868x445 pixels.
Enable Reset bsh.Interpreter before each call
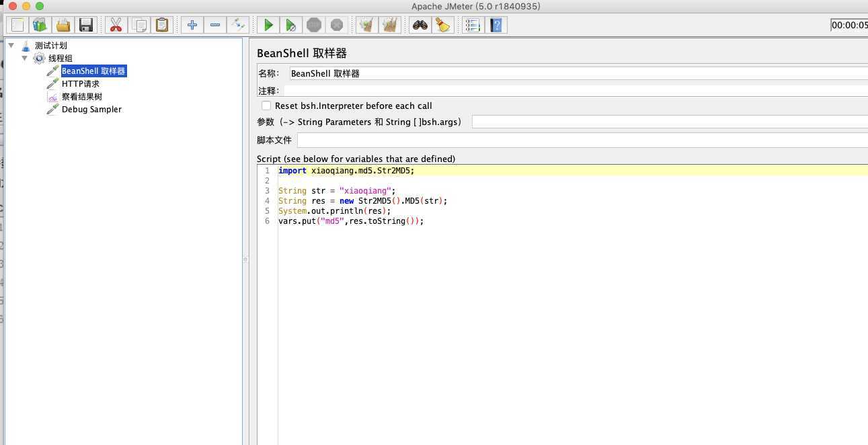pyautogui.click(x=266, y=106)
